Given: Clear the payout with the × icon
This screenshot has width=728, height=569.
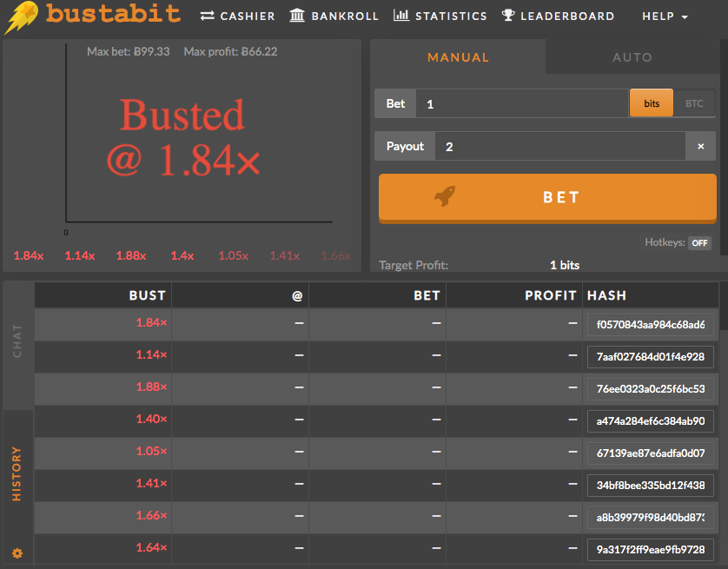Looking at the screenshot, I should pos(701,146).
